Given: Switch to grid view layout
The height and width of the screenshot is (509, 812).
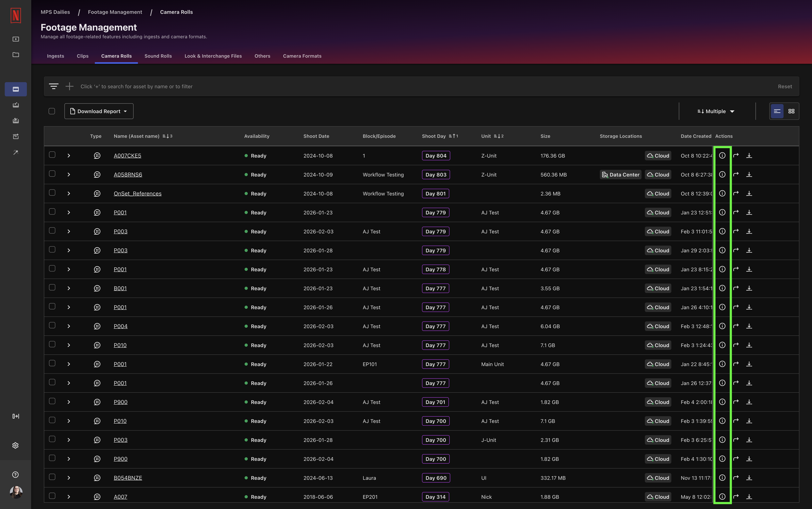Looking at the screenshot, I should click(792, 111).
